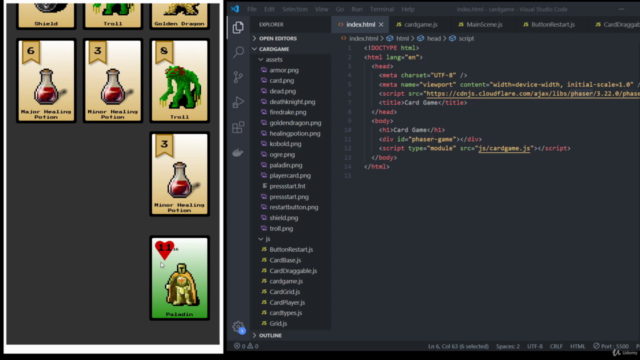Open CardPlayer.js file
Viewport: 640px width, 360px height.
(287, 302)
